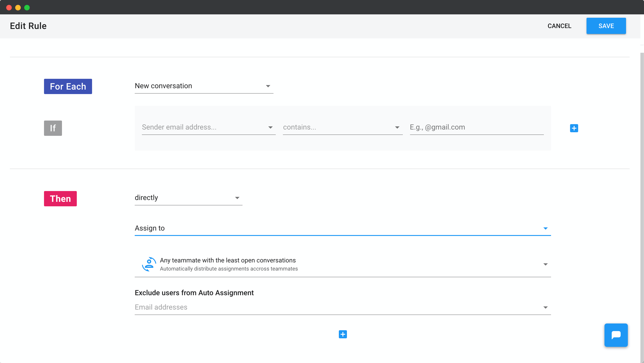Image resolution: width=644 pixels, height=363 pixels.
Task: Add another If condition with plus icon
Action: click(x=574, y=128)
